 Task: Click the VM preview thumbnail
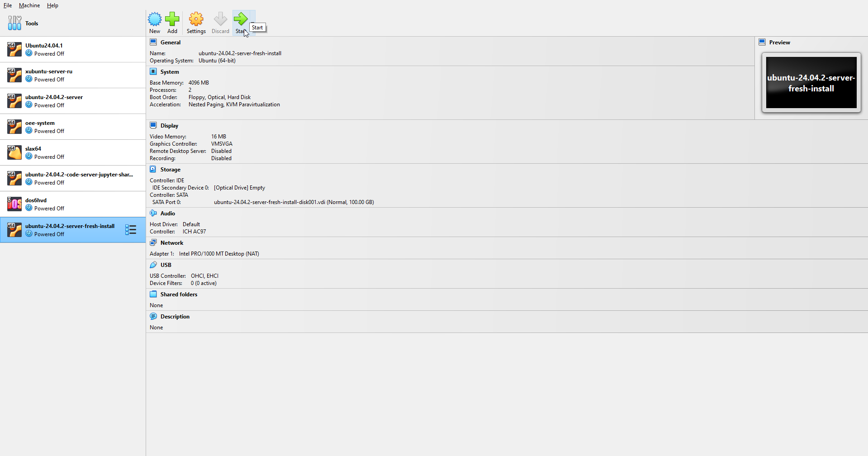coord(811,83)
